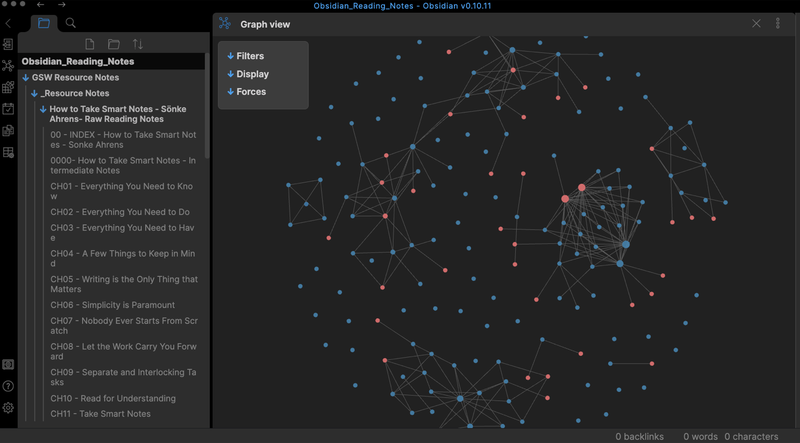The width and height of the screenshot is (800, 443).
Task: Navigate back with the left arrow
Action: pos(40,5)
